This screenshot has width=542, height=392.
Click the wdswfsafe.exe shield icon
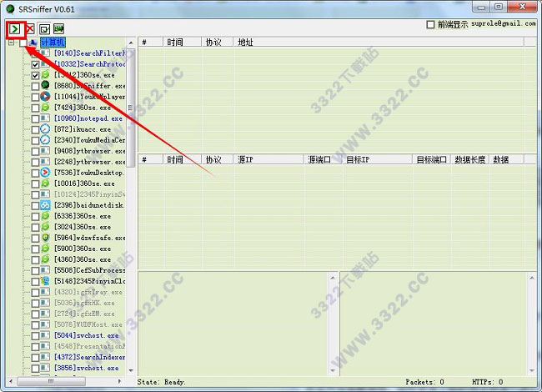(x=45, y=238)
